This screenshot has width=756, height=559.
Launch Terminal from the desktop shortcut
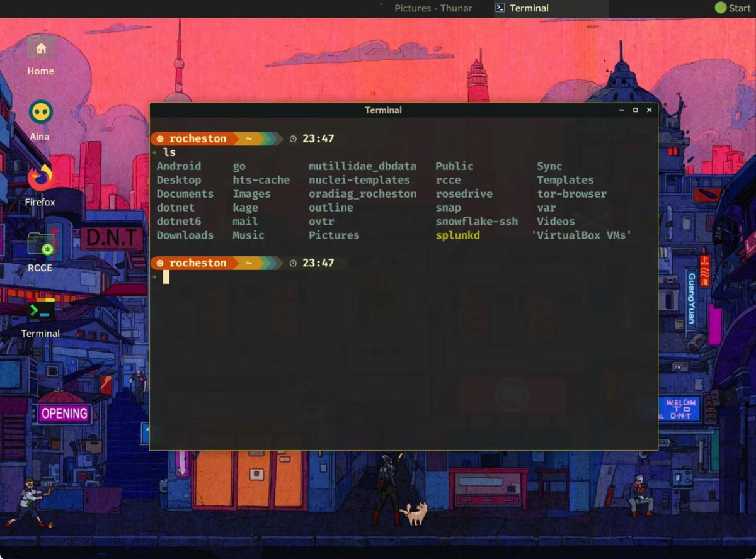(40, 310)
